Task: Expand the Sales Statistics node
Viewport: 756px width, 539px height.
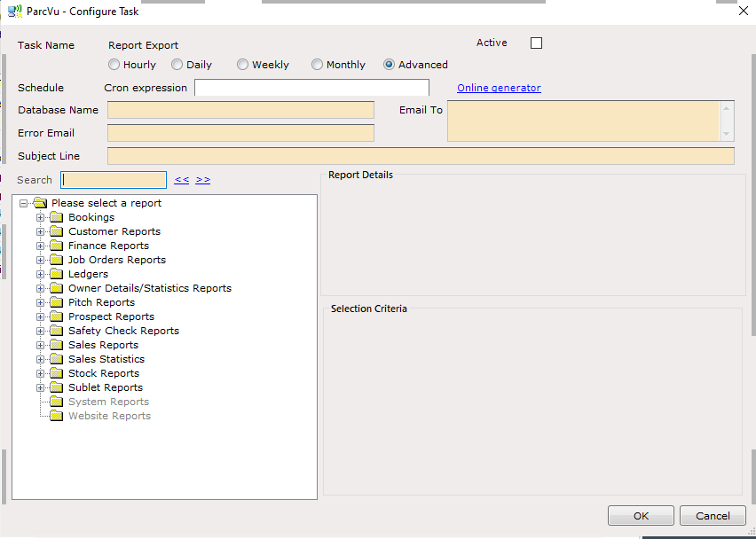Action: pos(41,359)
